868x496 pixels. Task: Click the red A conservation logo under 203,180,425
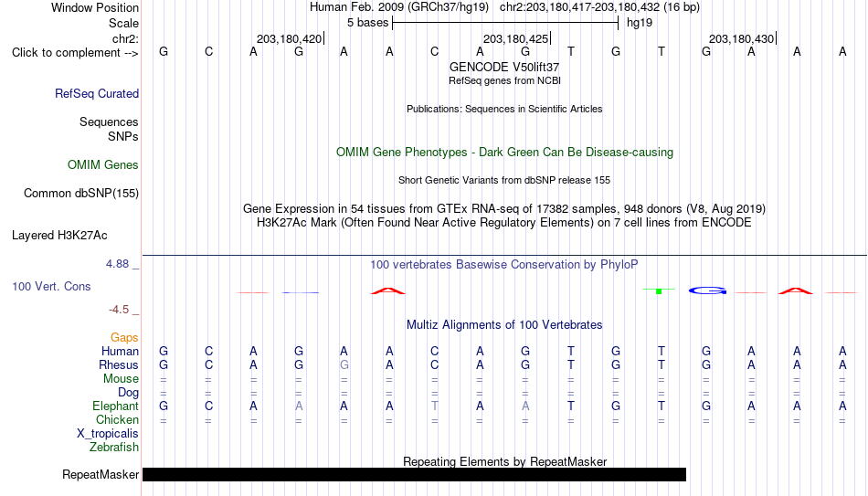pos(388,290)
